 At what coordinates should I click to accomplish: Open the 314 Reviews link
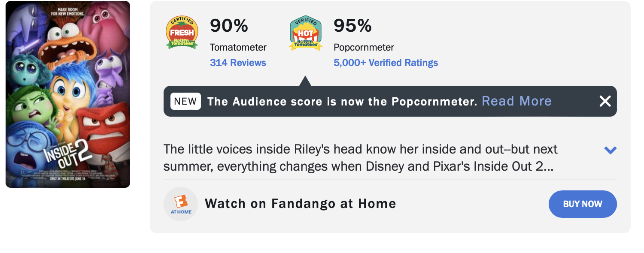238,63
